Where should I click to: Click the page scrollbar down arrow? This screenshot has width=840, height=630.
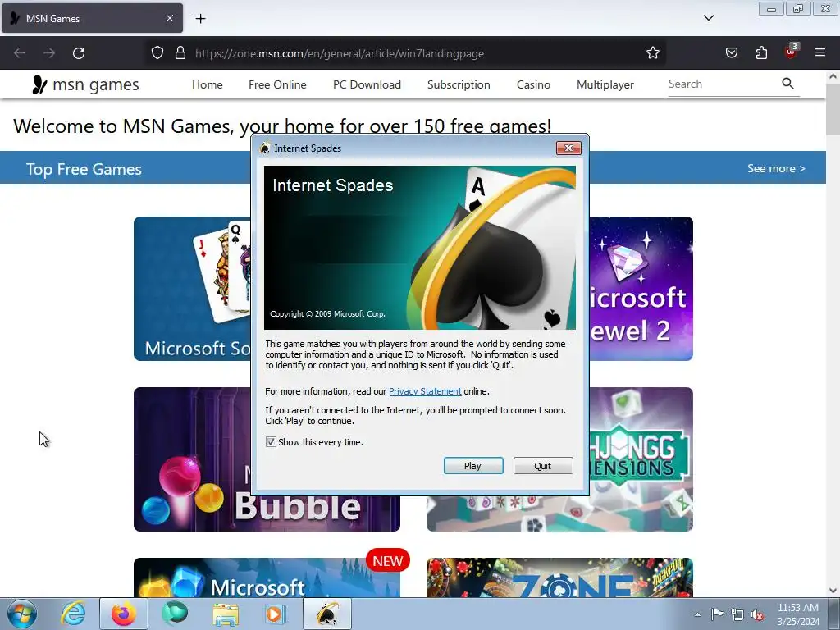pos(833,591)
